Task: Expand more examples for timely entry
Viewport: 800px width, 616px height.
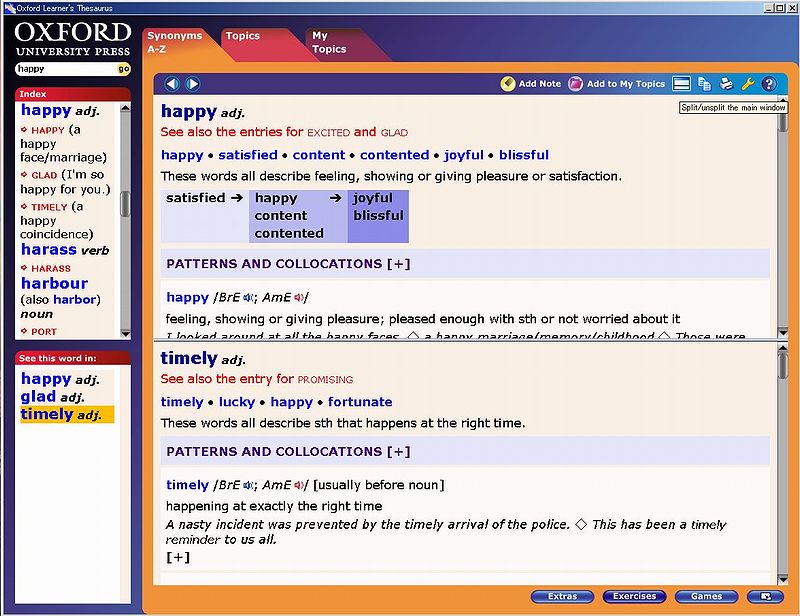Action: [x=177, y=557]
